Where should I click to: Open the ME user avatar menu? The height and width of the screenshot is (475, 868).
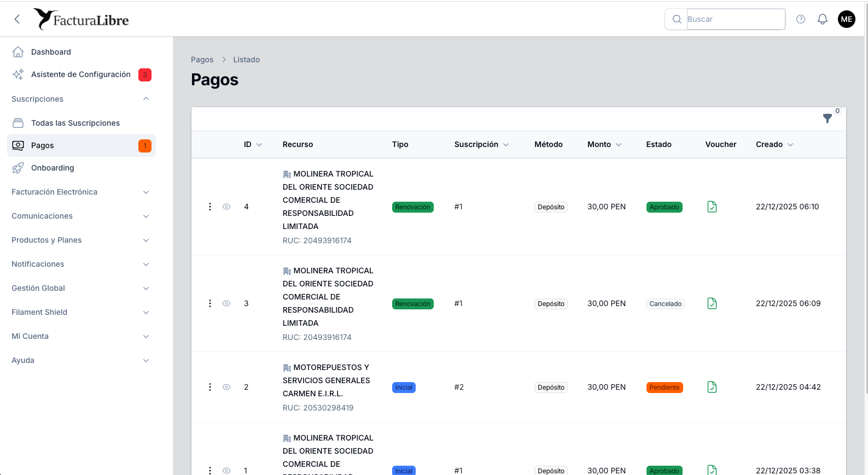pos(846,19)
